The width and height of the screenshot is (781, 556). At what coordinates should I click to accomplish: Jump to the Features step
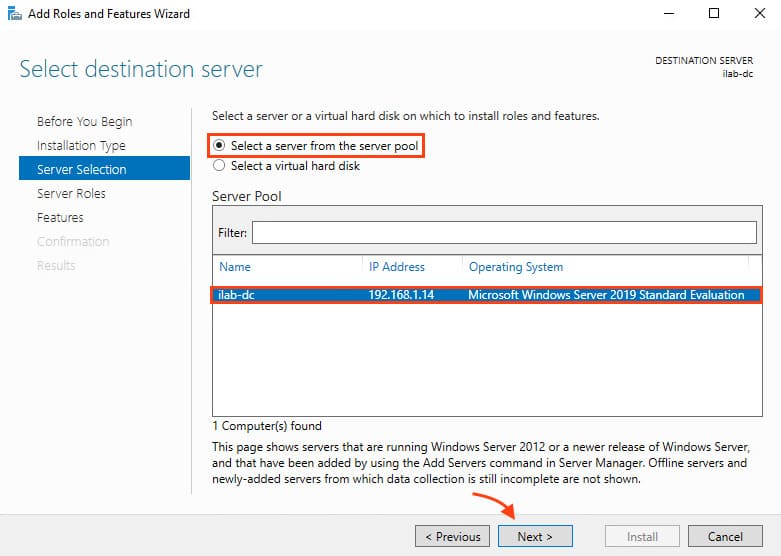pos(60,218)
